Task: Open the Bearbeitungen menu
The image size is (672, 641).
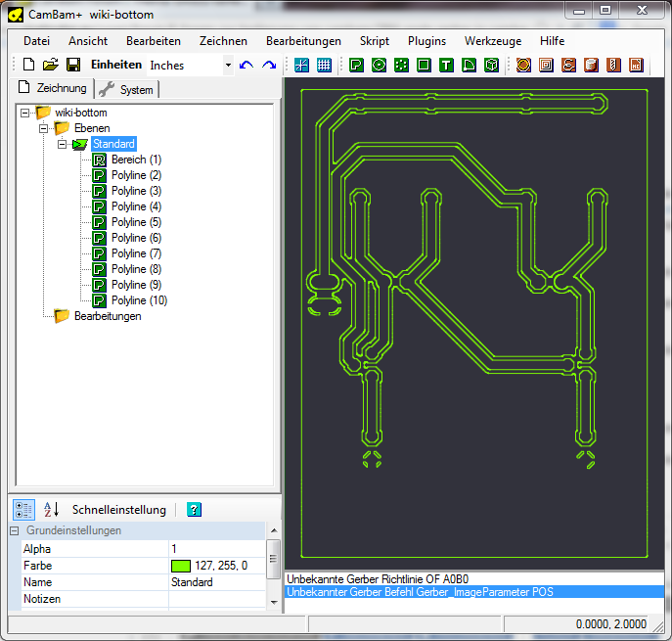Action: pos(303,41)
